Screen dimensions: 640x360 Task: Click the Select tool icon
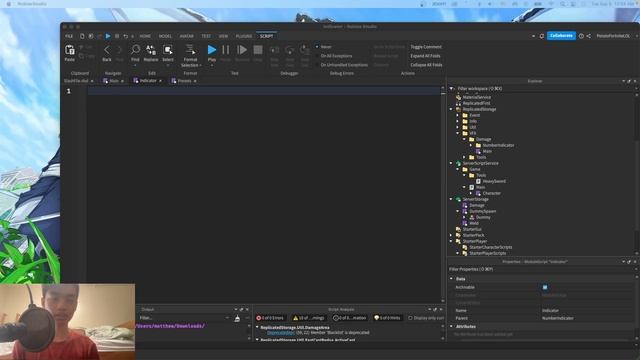coord(168,50)
